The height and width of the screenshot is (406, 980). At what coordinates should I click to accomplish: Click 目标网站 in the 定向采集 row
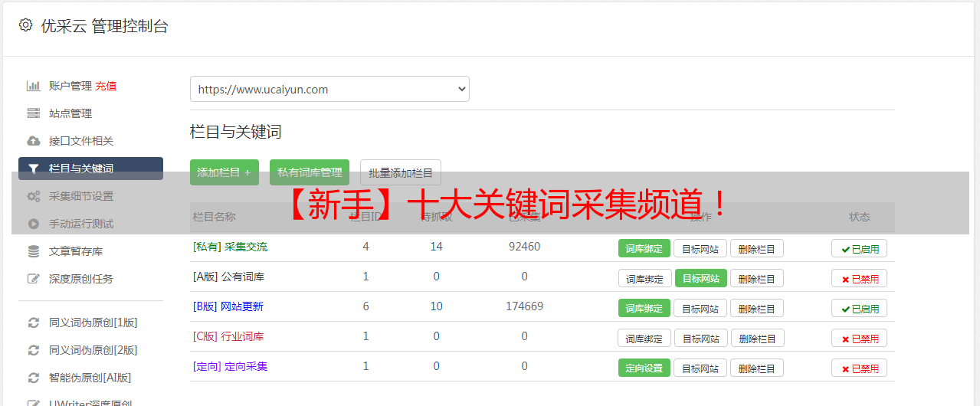coord(700,368)
